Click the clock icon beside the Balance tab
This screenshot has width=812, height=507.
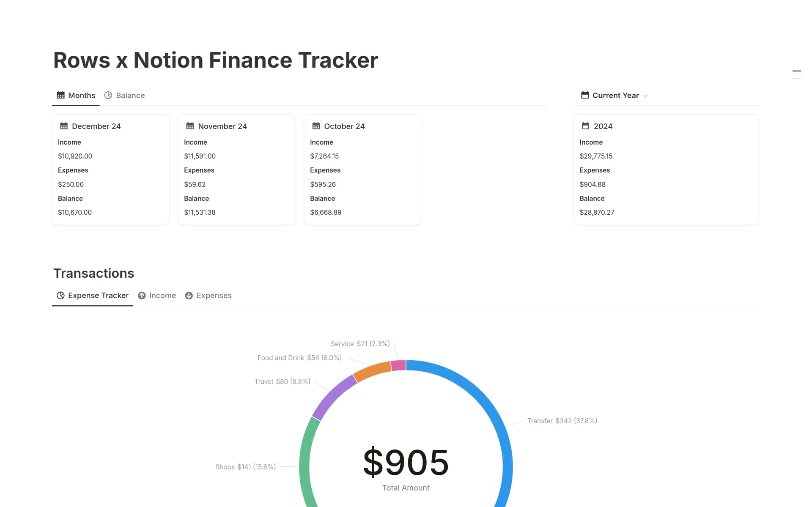[x=109, y=95]
